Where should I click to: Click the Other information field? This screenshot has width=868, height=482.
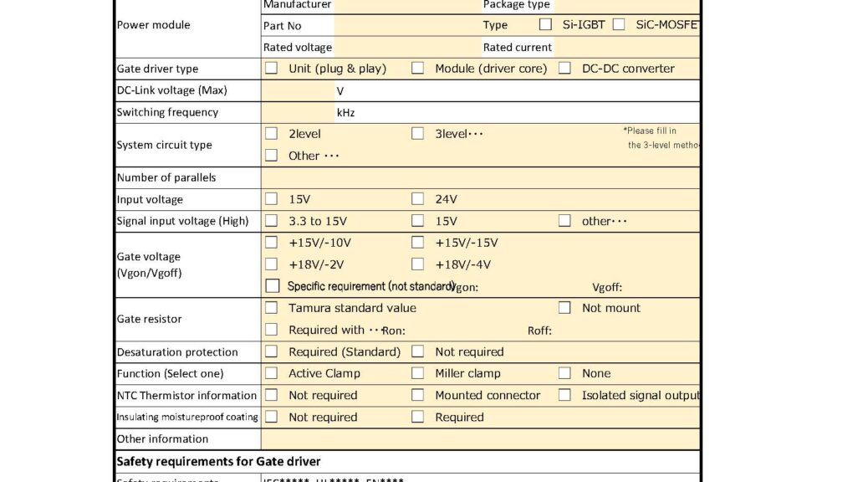tap(481, 438)
